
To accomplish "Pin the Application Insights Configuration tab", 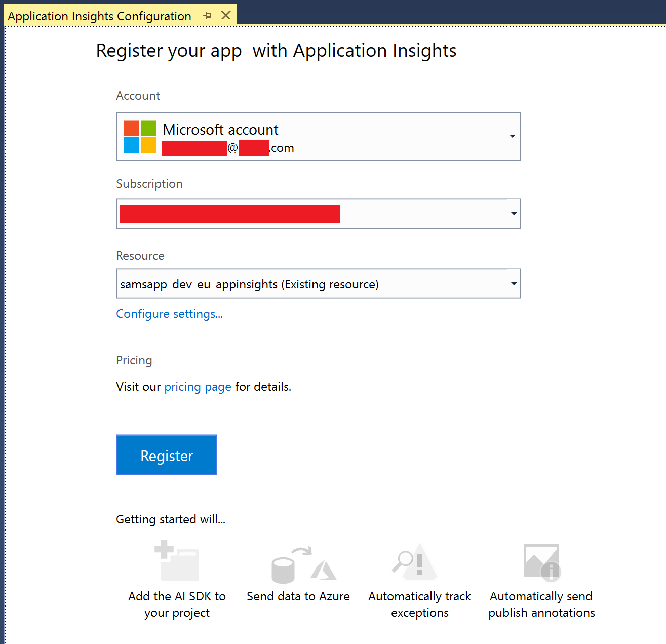I will (x=207, y=16).
